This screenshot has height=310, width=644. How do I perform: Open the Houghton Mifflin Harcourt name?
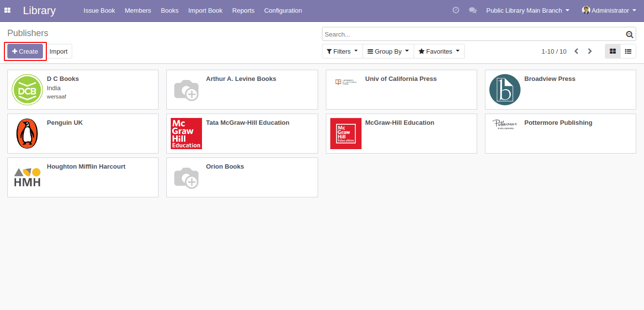[x=86, y=167]
